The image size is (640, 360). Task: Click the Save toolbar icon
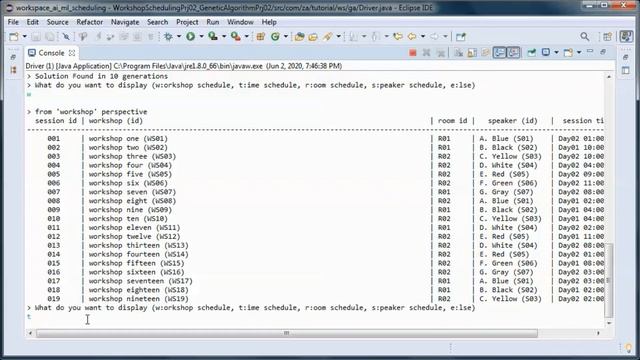36,37
